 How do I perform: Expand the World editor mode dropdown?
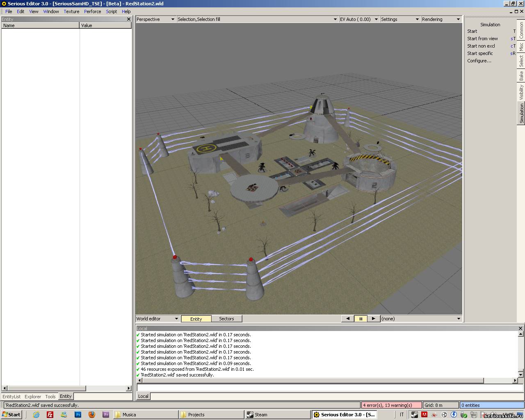click(157, 319)
